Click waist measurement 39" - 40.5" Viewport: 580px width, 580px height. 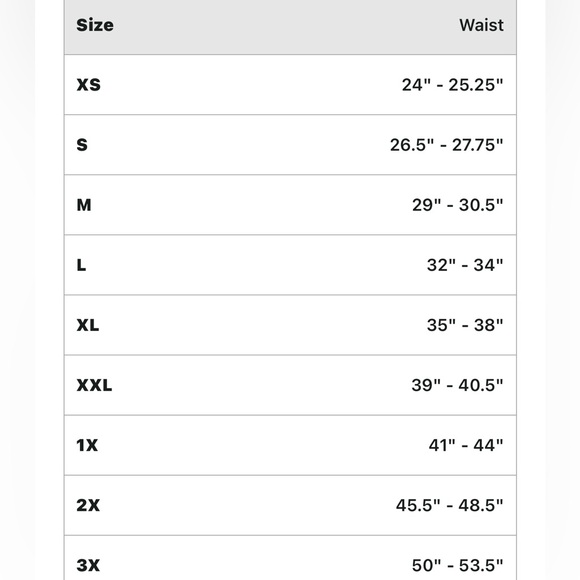[457, 385]
